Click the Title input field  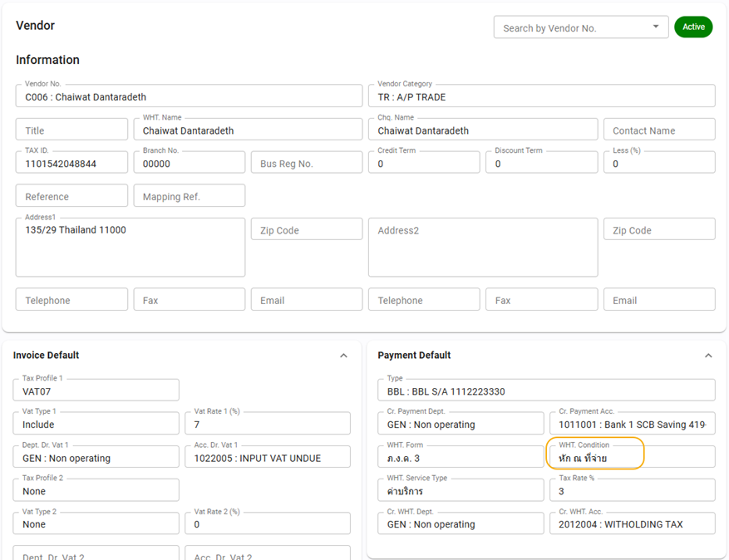[x=71, y=130]
